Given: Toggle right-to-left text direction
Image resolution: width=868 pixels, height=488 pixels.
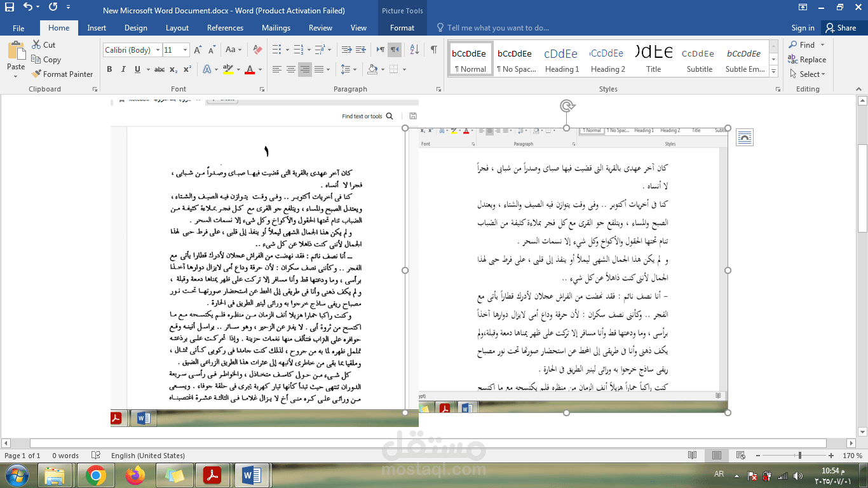Looking at the screenshot, I should click(395, 50).
